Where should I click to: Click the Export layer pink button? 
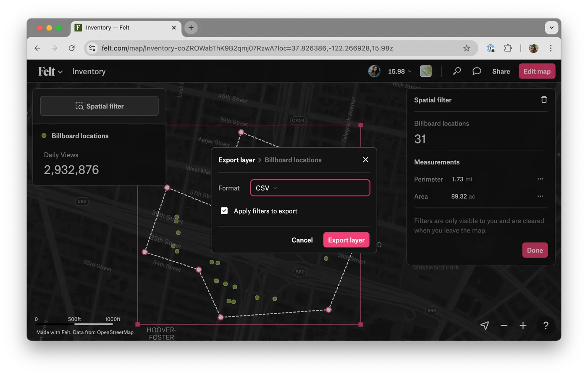(x=346, y=240)
